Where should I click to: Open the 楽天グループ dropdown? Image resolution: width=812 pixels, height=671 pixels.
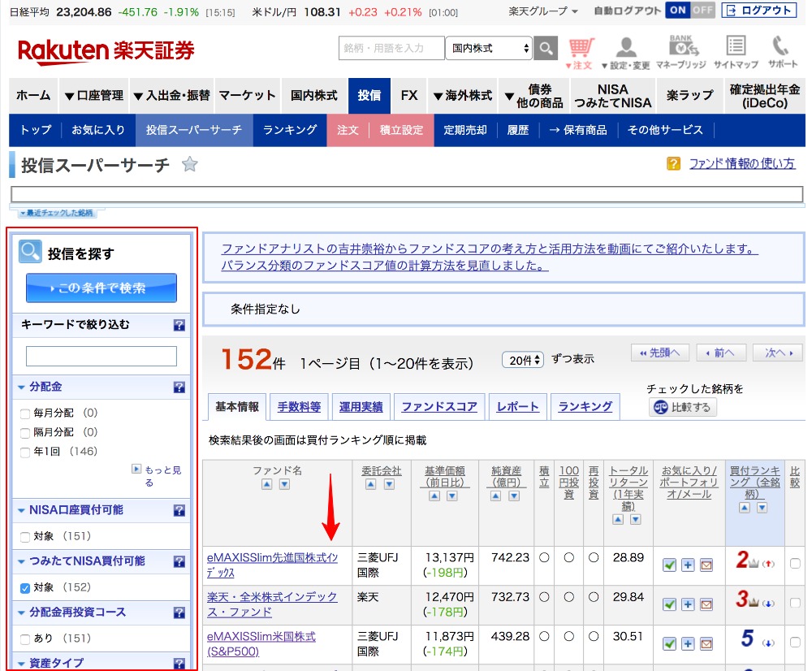point(543,11)
